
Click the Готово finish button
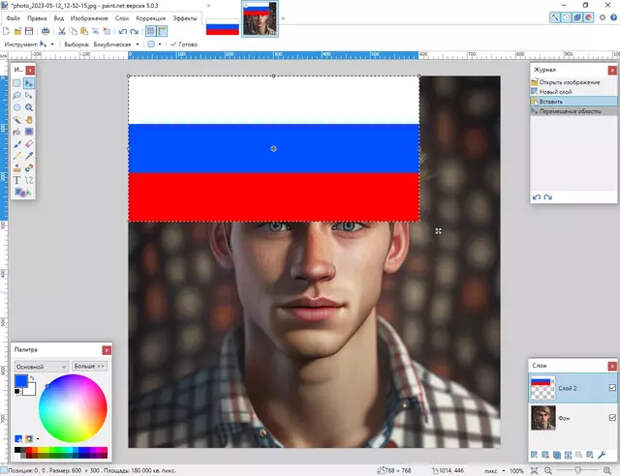[x=184, y=44]
